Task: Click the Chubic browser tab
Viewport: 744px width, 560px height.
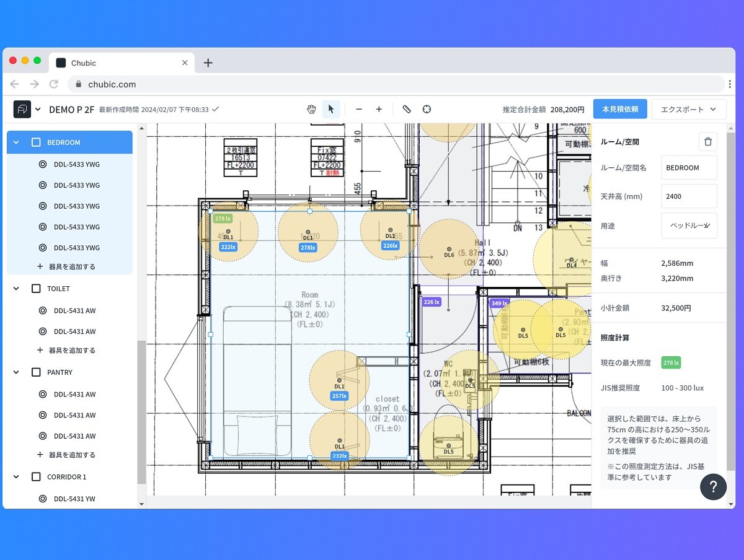Action: click(x=122, y=63)
